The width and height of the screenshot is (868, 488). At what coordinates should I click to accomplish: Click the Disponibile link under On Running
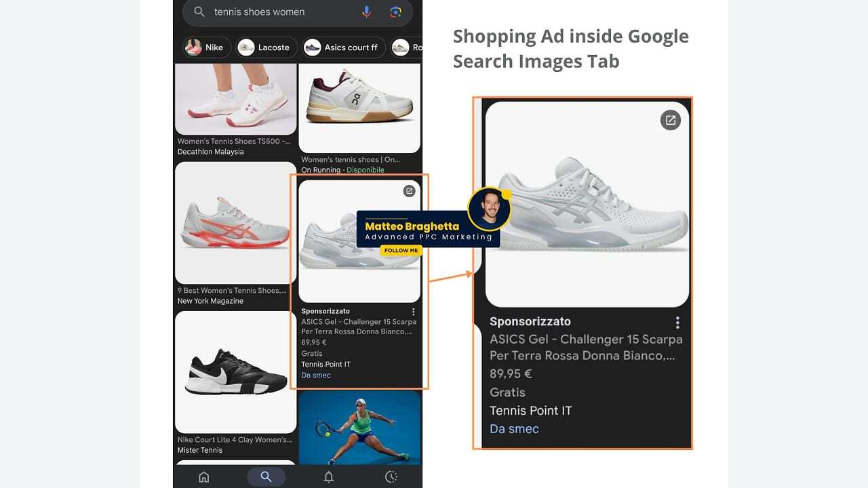pos(365,169)
